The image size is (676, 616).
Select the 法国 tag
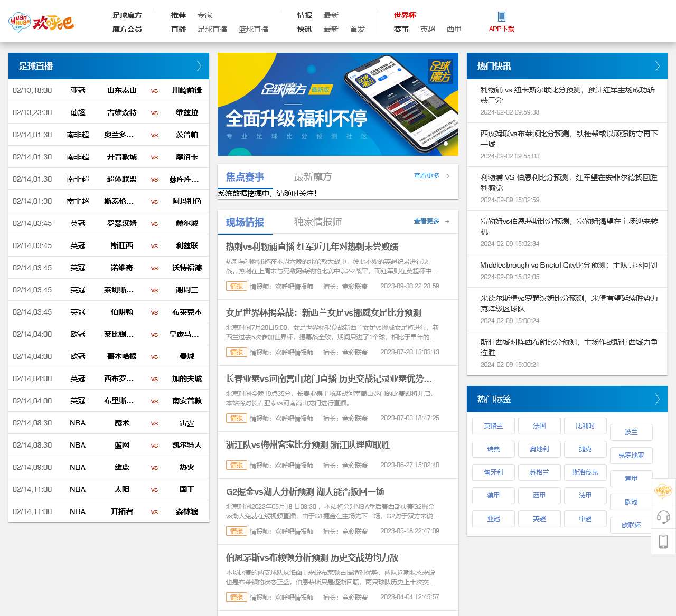[x=539, y=426]
